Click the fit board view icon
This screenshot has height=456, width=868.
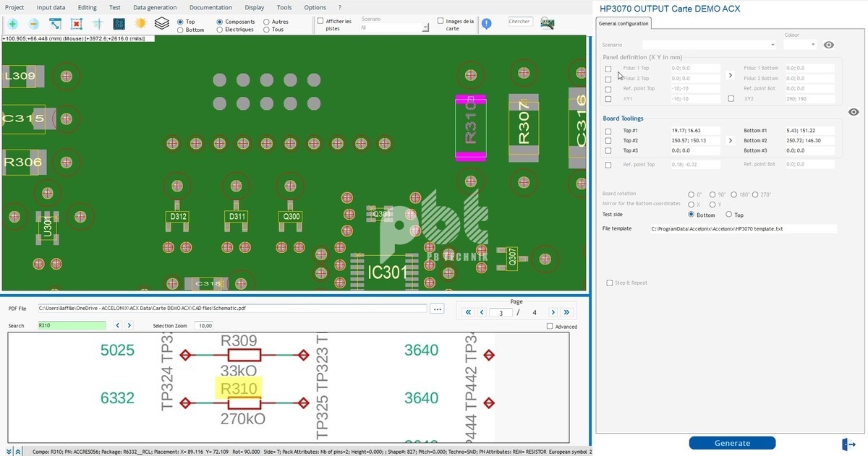[x=76, y=24]
